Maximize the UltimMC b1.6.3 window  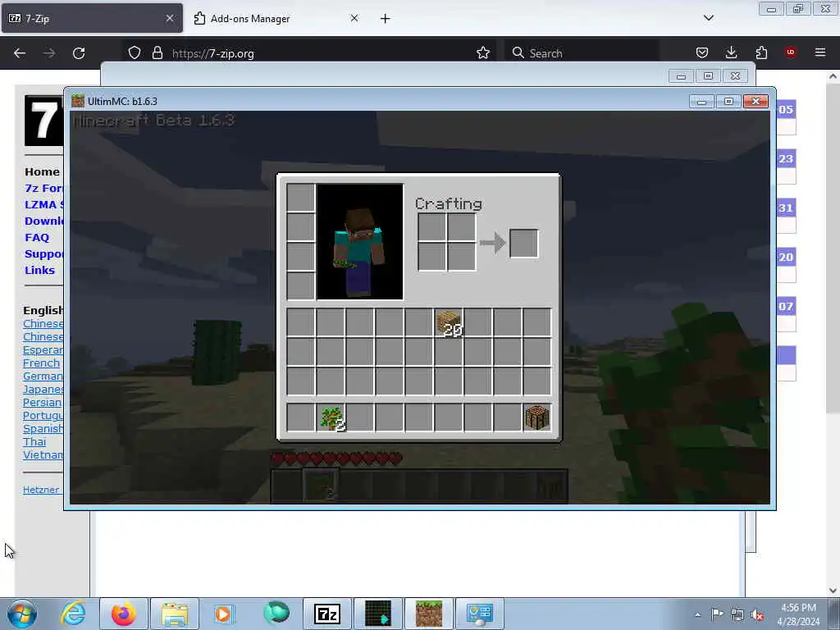(728, 101)
